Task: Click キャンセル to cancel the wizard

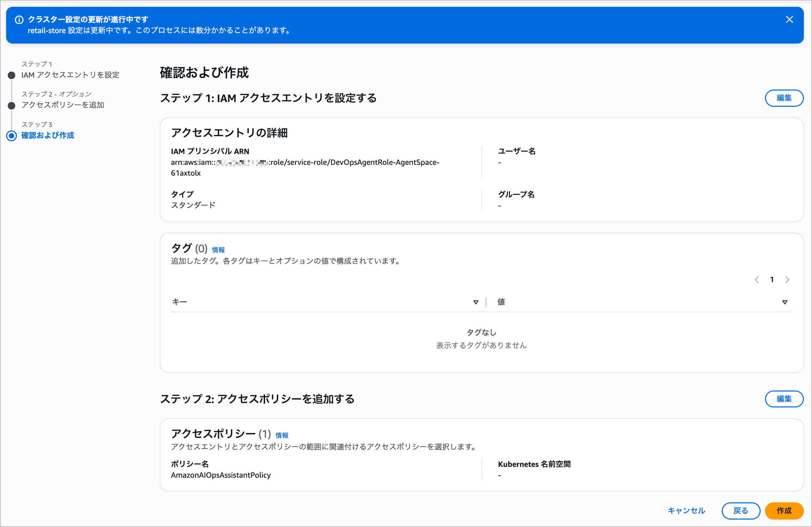Action: (x=686, y=510)
